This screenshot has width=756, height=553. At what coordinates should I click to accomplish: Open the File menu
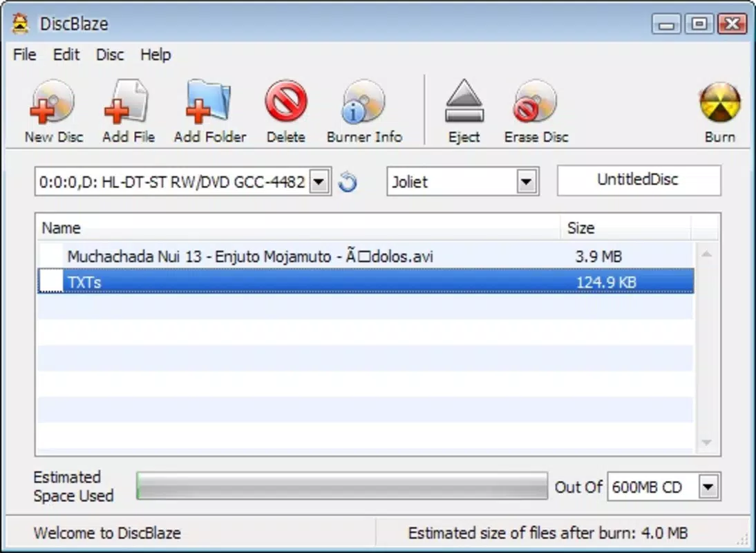[x=25, y=55]
